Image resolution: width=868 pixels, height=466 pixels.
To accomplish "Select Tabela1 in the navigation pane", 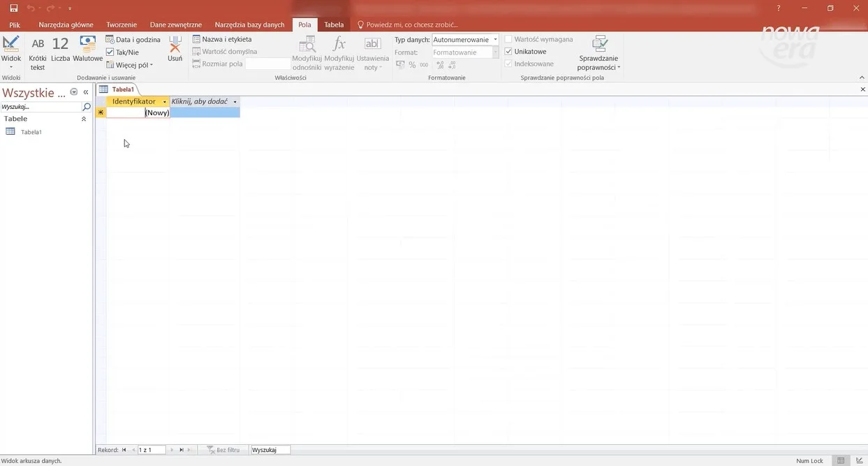I will [31, 132].
